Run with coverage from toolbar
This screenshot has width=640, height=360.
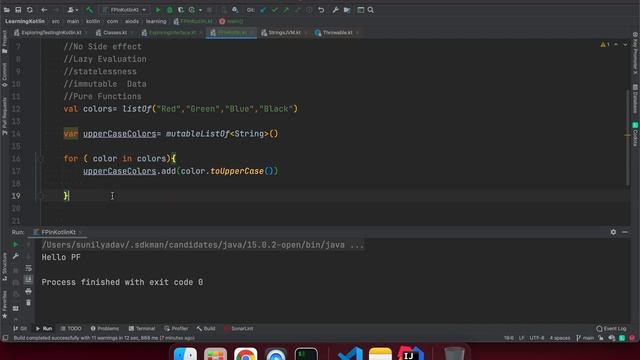181,10
